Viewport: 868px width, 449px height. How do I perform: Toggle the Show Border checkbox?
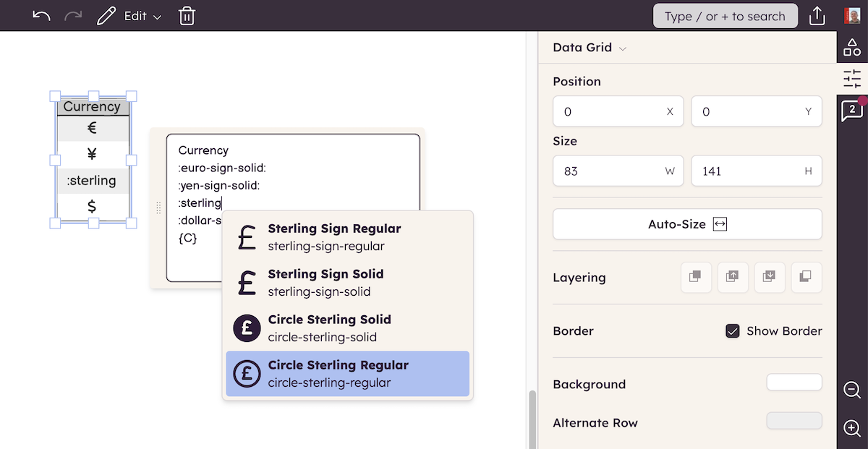pos(733,331)
